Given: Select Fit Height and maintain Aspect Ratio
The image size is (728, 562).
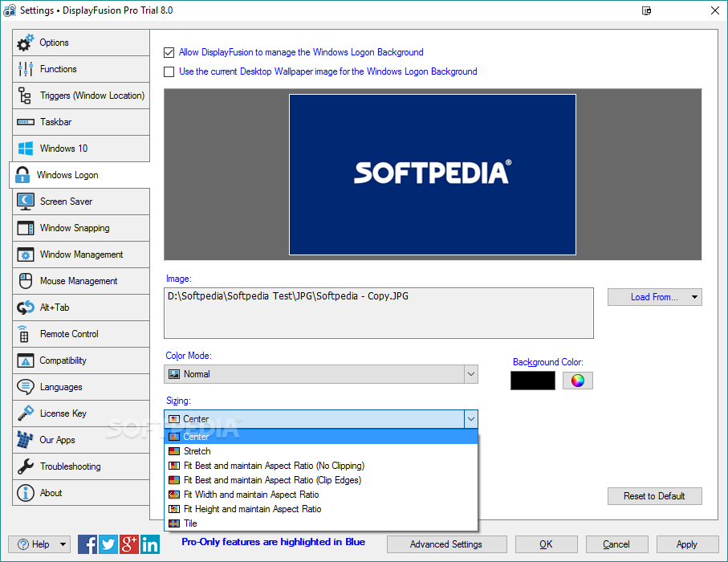Looking at the screenshot, I should (321, 508).
